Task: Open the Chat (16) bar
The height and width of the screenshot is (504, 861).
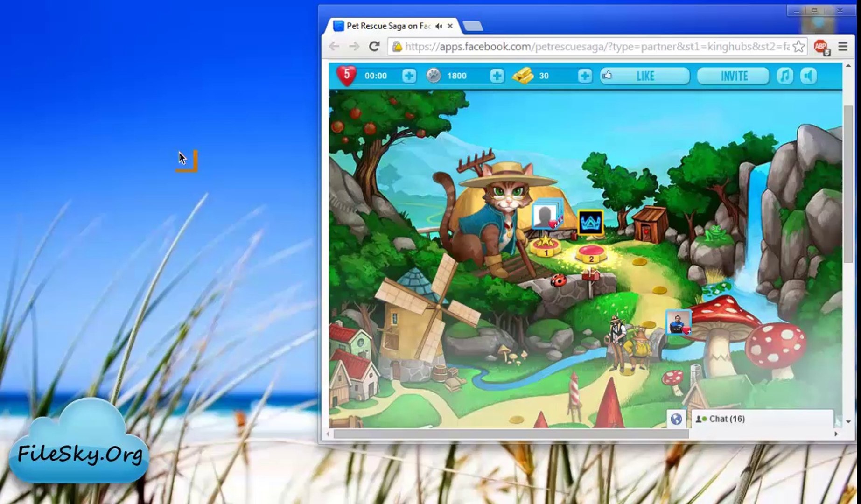Action: coord(762,419)
